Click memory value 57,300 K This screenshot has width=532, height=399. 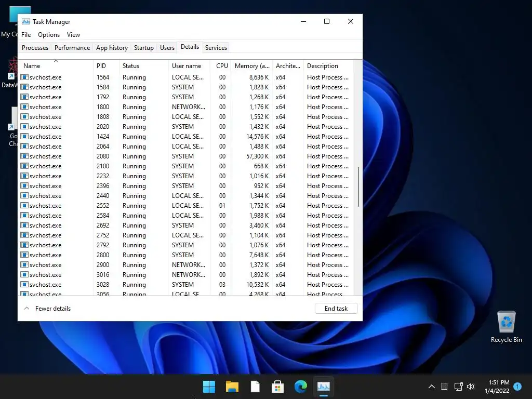[x=258, y=156]
